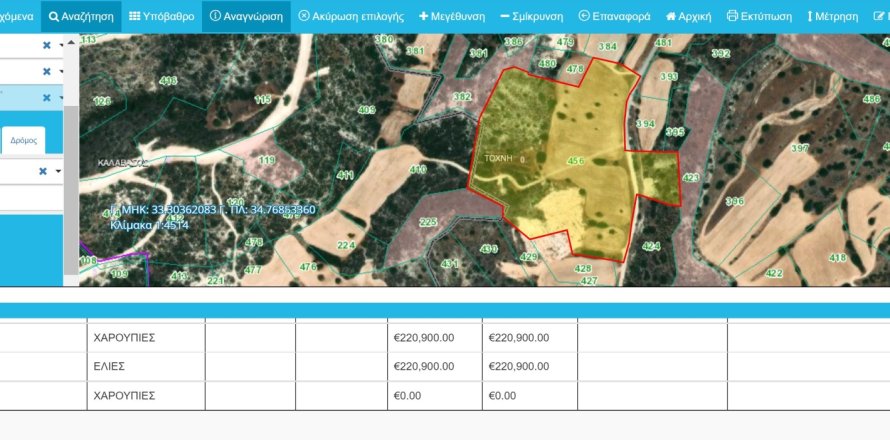Click ΧΑΡΟΥΠΙΕΣ in the €0.00 row

pyautogui.click(x=124, y=396)
